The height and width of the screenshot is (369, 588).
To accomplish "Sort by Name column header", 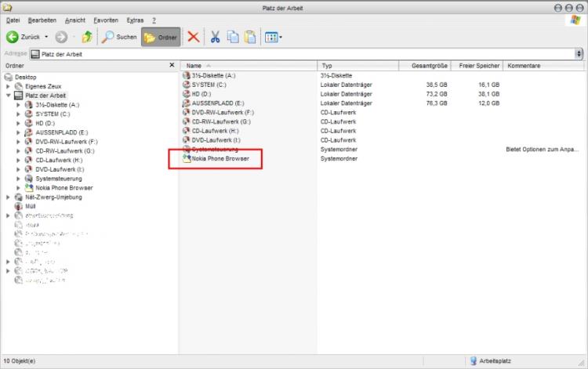I will coord(249,66).
